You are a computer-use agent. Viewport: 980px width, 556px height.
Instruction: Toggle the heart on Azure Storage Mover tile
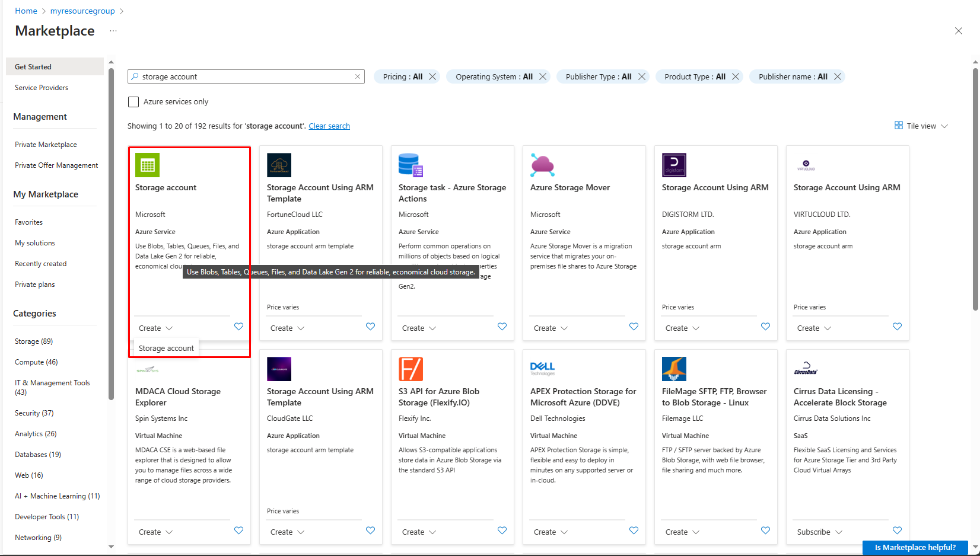(634, 326)
